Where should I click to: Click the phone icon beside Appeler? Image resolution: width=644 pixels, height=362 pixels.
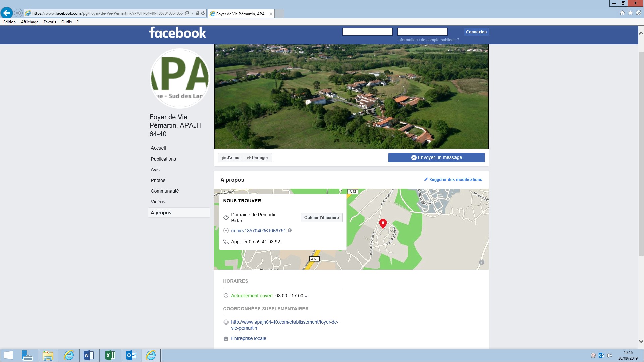[x=226, y=242]
